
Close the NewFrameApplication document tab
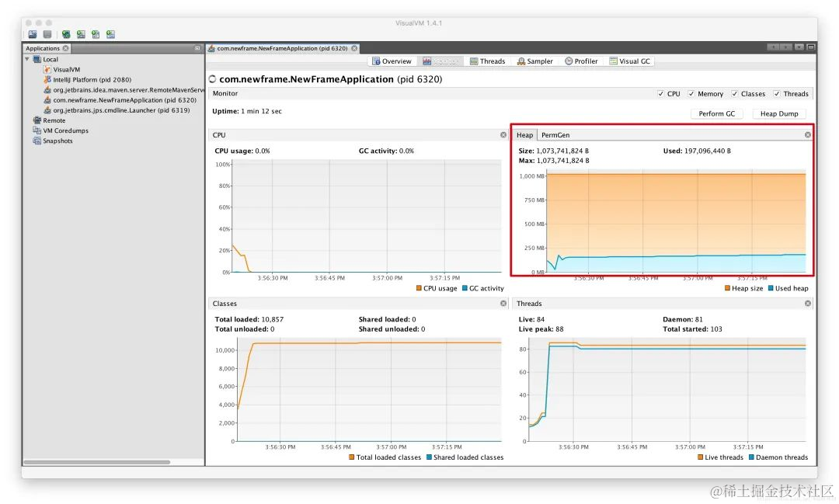pyautogui.click(x=354, y=48)
